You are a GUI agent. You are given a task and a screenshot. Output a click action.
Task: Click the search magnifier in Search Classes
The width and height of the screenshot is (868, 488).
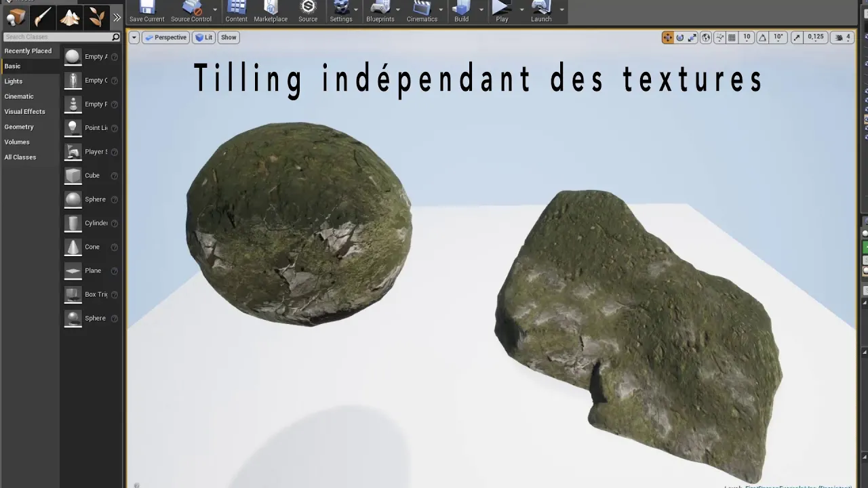click(x=115, y=37)
